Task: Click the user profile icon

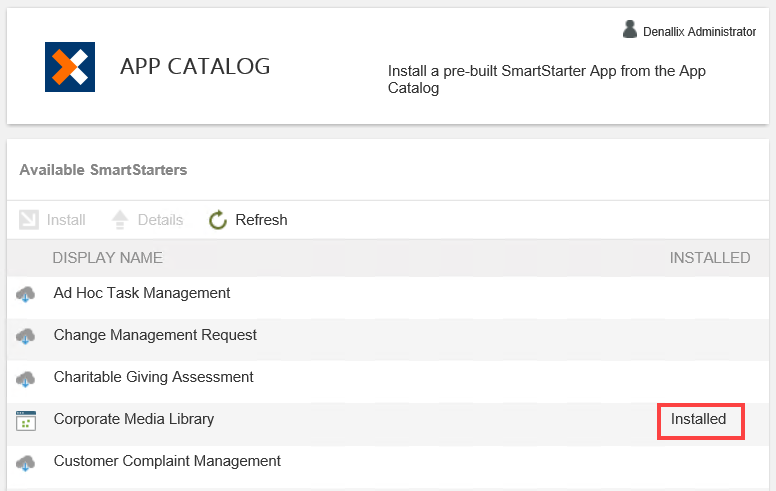Action: pyautogui.click(x=630, y=30)
